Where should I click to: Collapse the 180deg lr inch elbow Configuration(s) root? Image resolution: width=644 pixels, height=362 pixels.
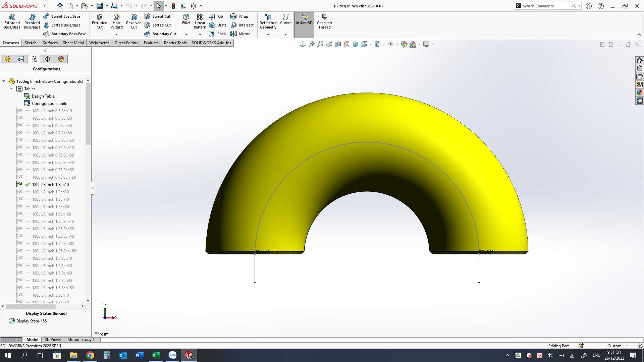point(4,81)
